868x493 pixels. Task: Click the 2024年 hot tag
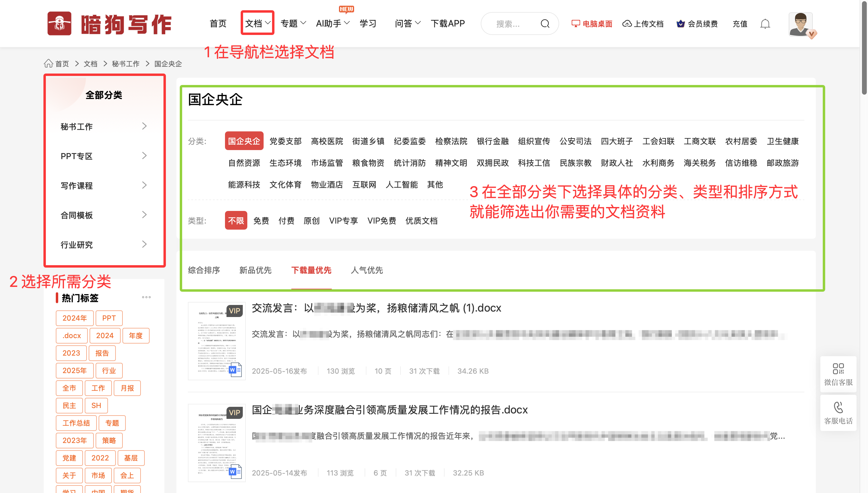[74, 318]
